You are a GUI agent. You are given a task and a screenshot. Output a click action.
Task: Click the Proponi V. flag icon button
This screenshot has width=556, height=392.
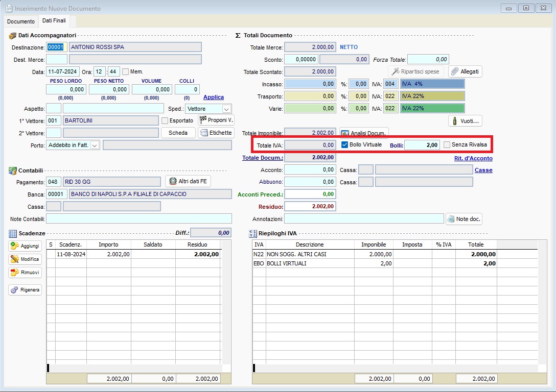(x=216, y=120)
